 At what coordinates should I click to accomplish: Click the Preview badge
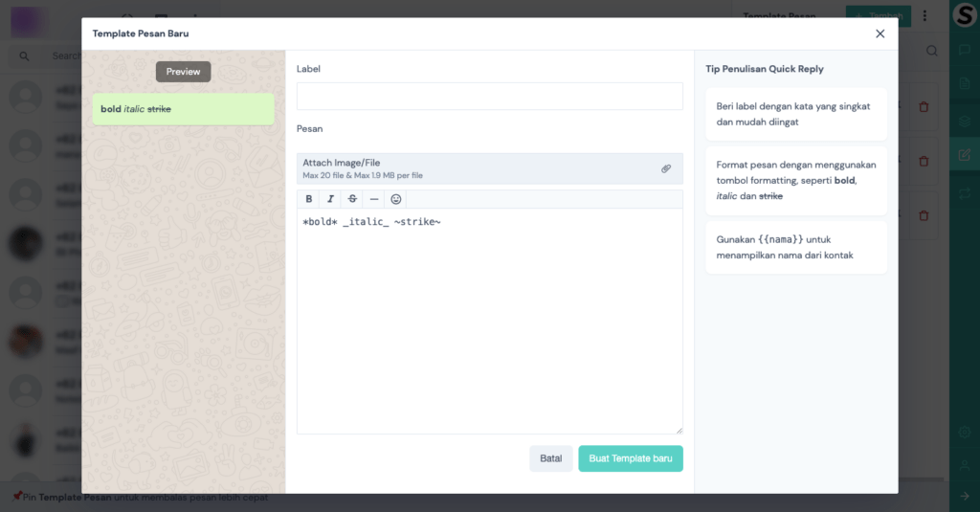coord(183,72)
